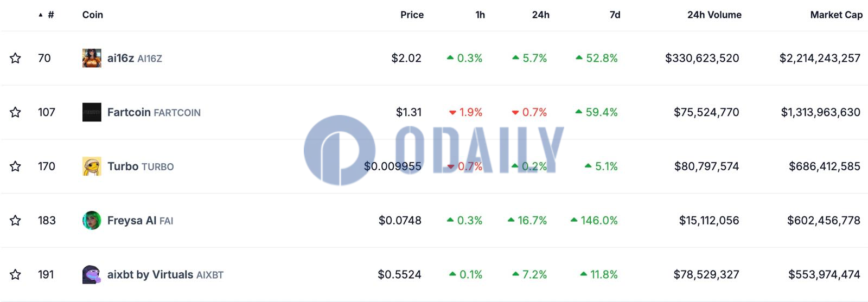Favorite ai16z with its star icon
Viewport: 868px width, 302px height.
(x=15, y=58)
